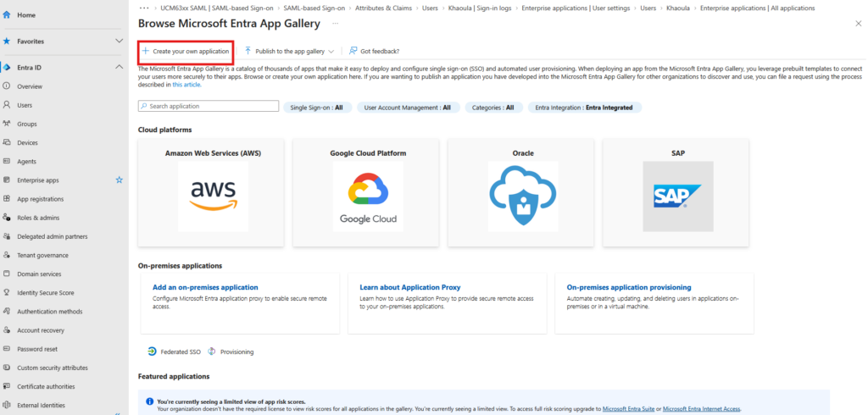Open Domain services in sidebar
This screenshot has height=415, width=868.
tap(39, 274)
